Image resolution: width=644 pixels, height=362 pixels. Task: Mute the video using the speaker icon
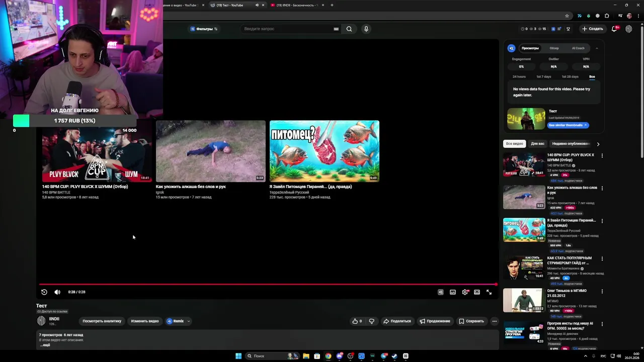57,292
